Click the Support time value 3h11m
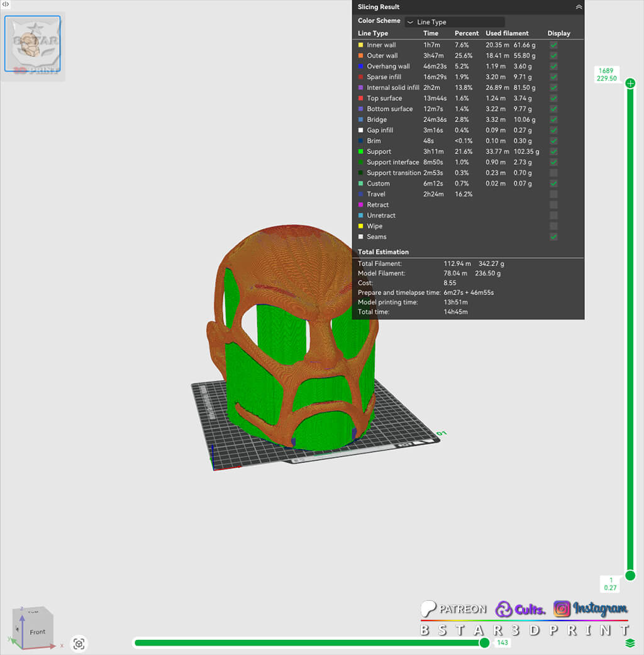The height and width of the screenshot is (655, 644). point(433,152)
